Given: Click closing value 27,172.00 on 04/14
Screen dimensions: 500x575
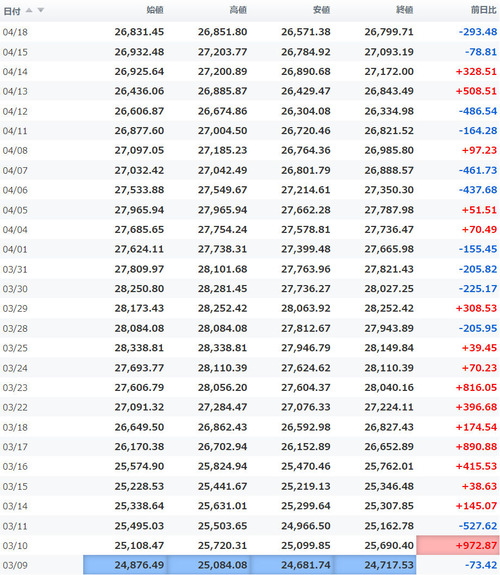Looking at the screenshot, I should pos(389,72).
